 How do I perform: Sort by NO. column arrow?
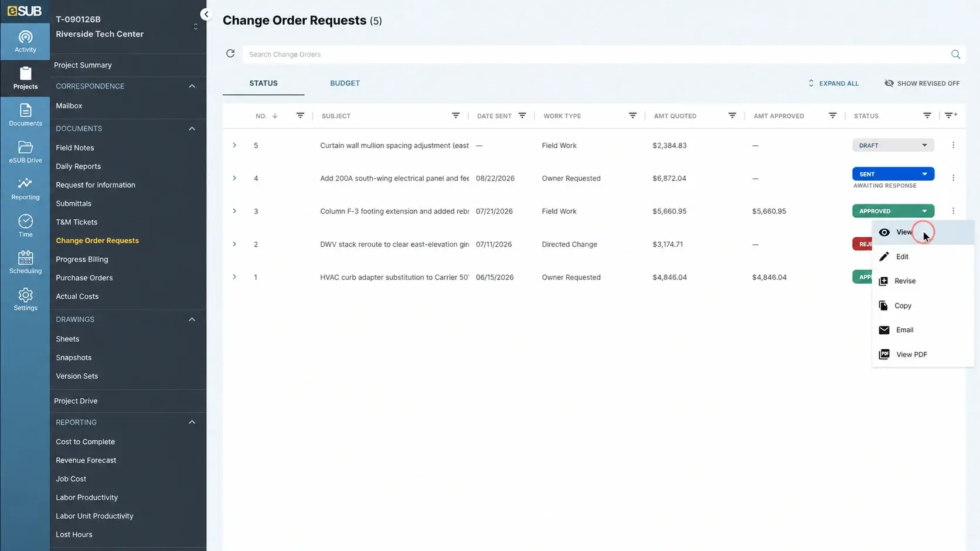coord(275,115)
